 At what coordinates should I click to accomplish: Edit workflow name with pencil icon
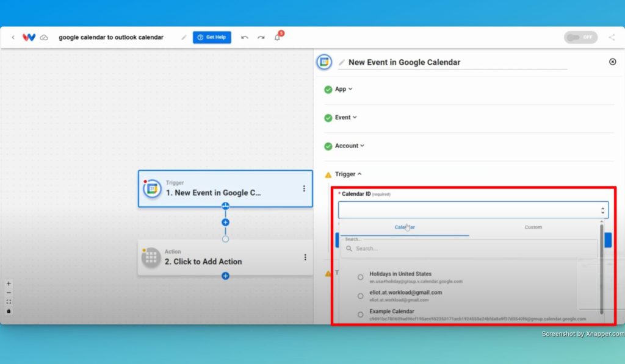(x=184, y=37)
